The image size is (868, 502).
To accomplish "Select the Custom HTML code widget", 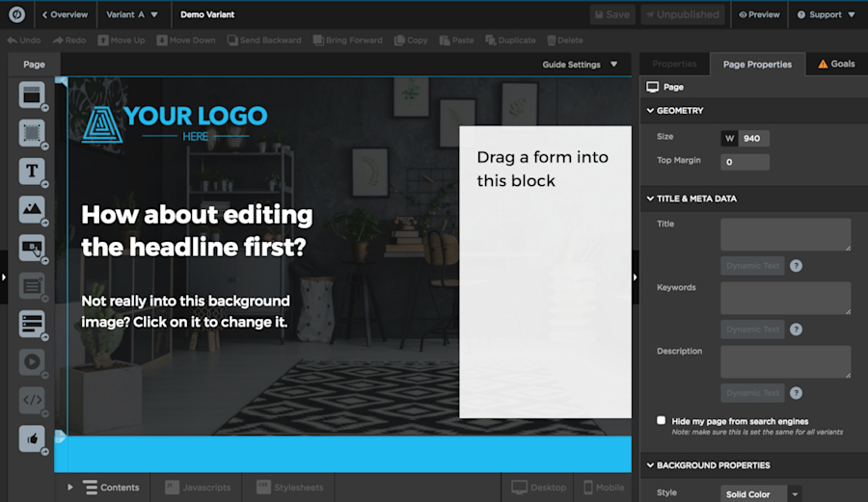I will click(x=32, y=400).
